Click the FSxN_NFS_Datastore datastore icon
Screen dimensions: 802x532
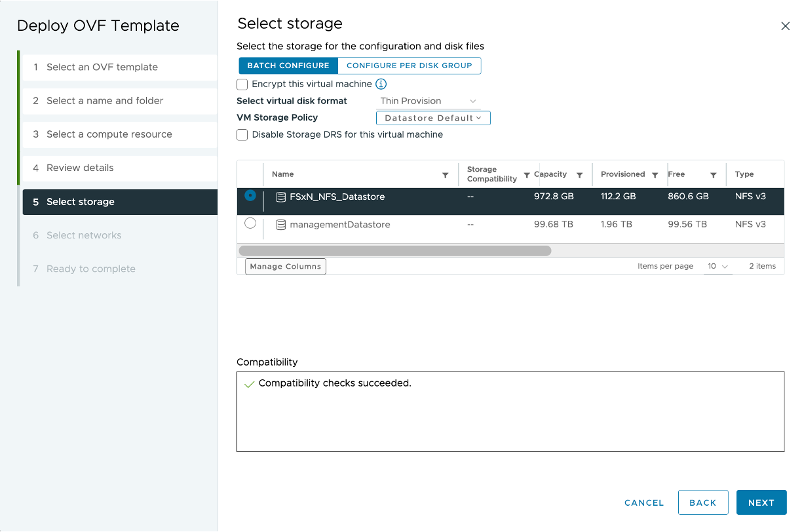coord(280,197)
